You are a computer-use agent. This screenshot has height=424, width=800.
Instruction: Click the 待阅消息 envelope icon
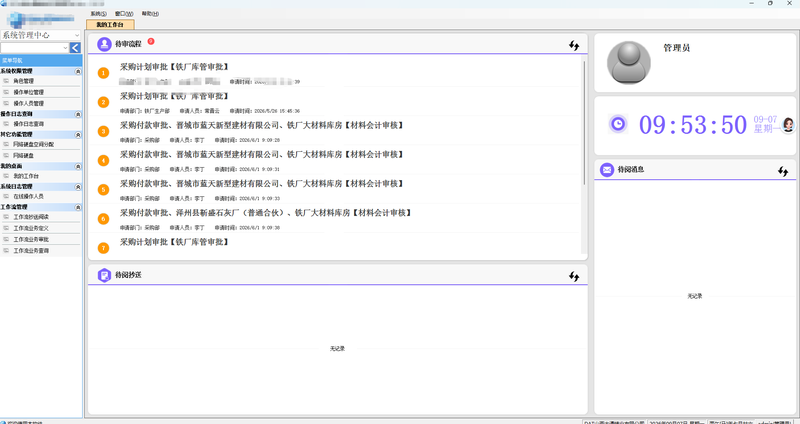[607, 169]
